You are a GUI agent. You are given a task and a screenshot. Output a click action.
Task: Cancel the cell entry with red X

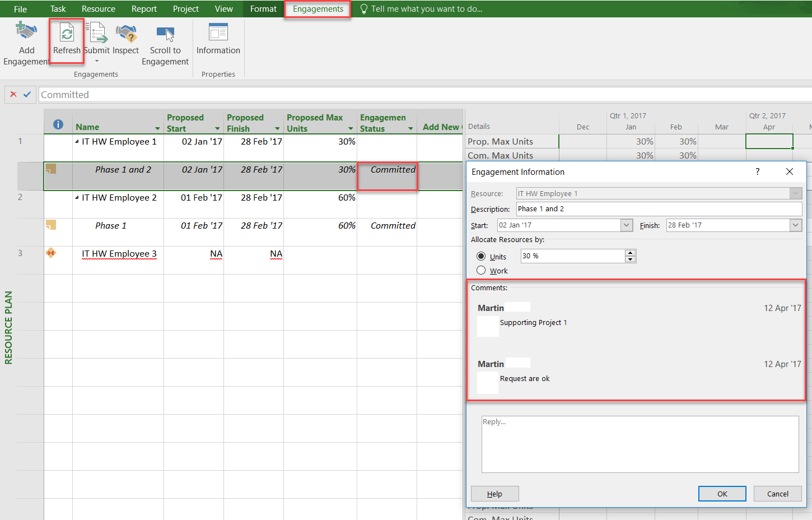pyautogui.click(x=13, y=95)
